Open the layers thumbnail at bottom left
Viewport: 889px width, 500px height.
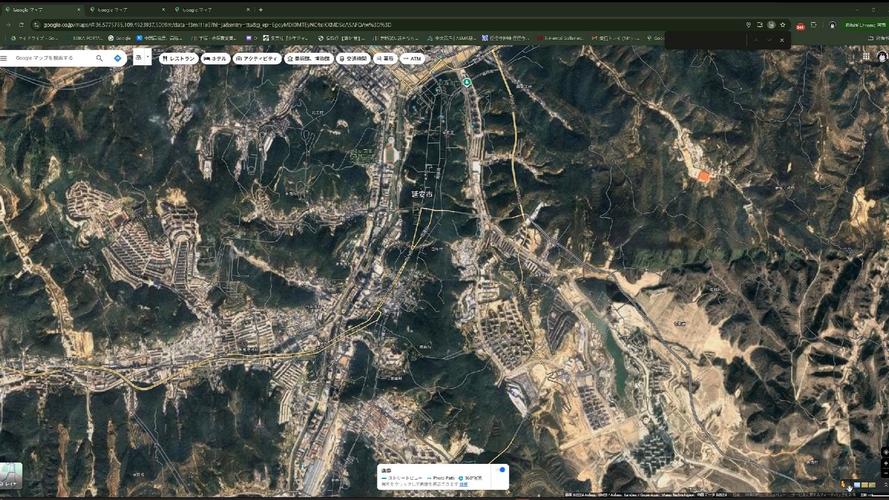(11, 476)
